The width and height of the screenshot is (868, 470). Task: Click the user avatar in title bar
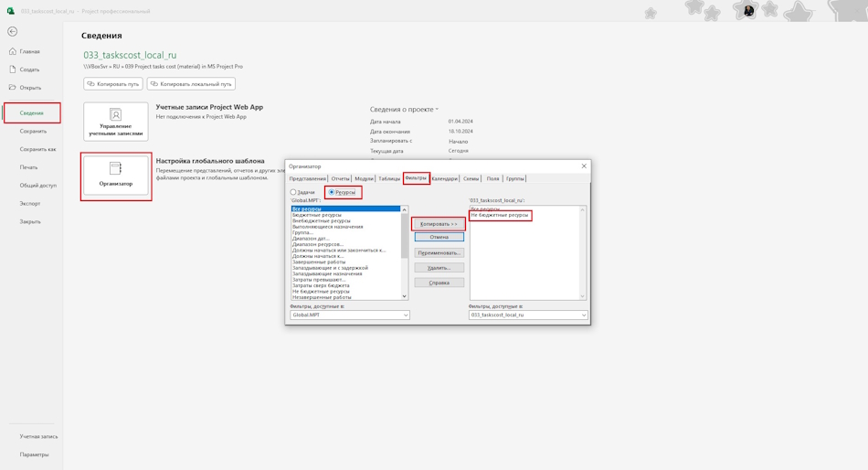748,11
